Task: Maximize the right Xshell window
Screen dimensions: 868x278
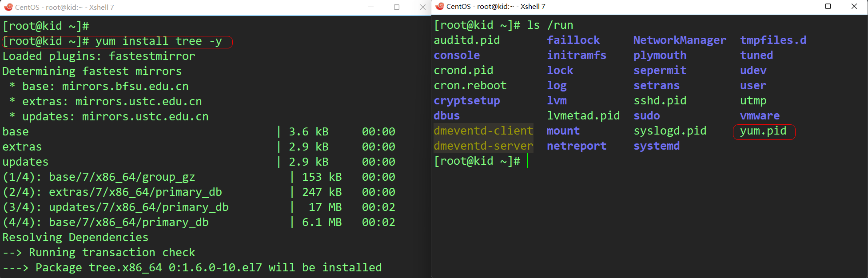Action: coord(828,6)
